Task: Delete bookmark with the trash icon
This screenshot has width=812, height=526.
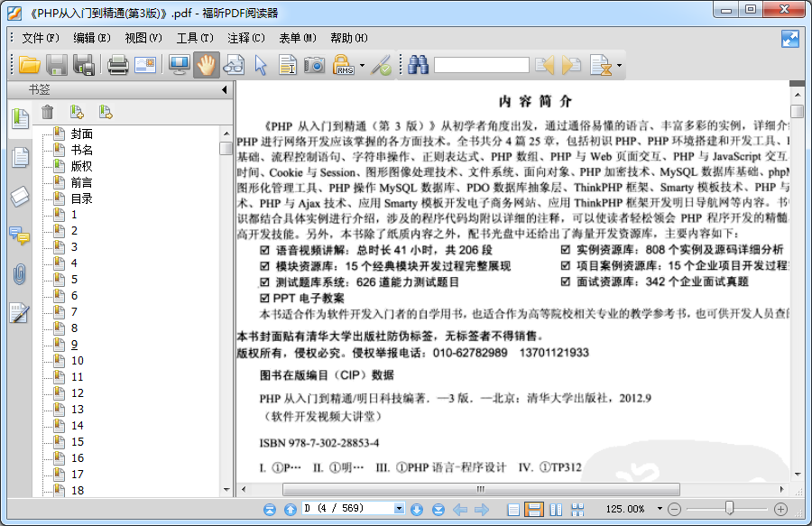Action: (47, 112)
